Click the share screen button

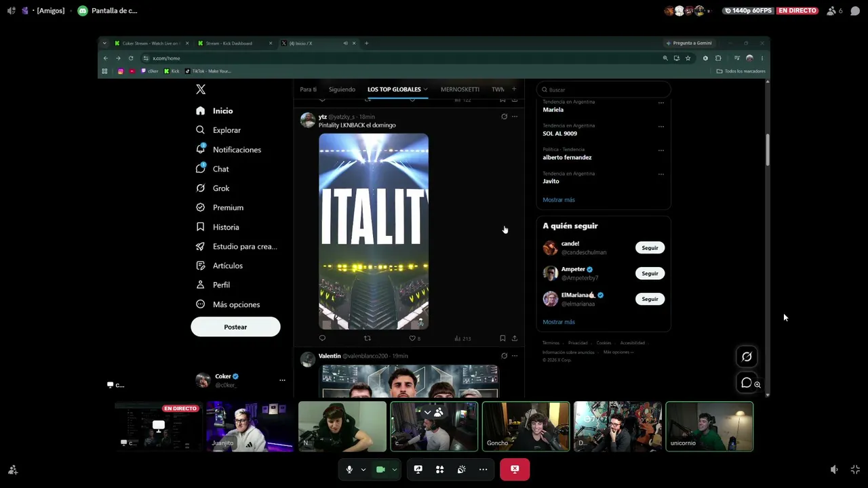coord(418,469)
